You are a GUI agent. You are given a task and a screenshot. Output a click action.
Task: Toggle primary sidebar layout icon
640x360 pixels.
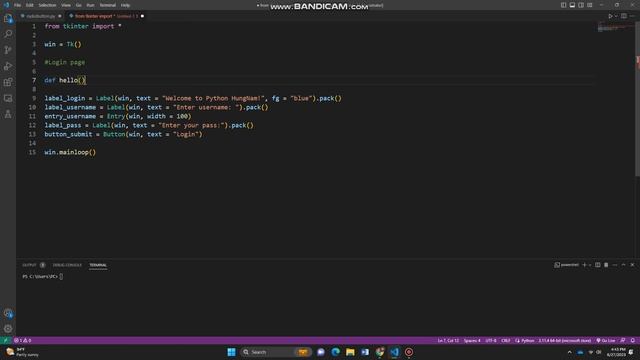tap(563, 5)
